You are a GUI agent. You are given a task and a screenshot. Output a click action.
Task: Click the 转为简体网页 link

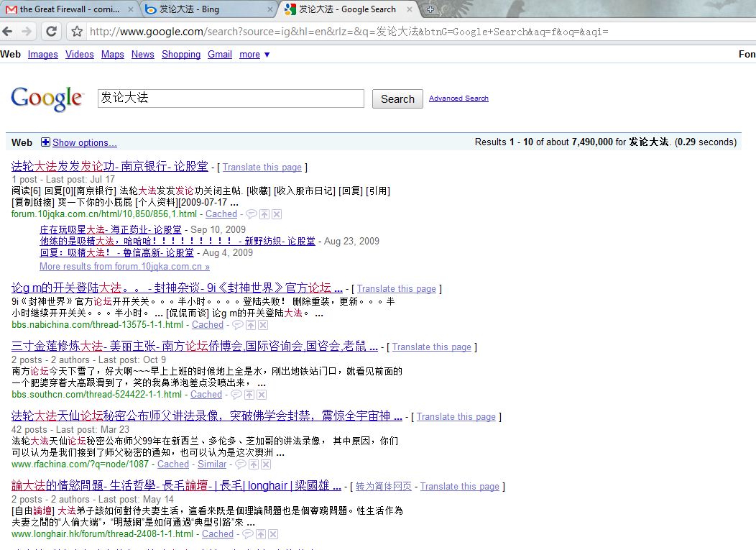pos(384,486)
